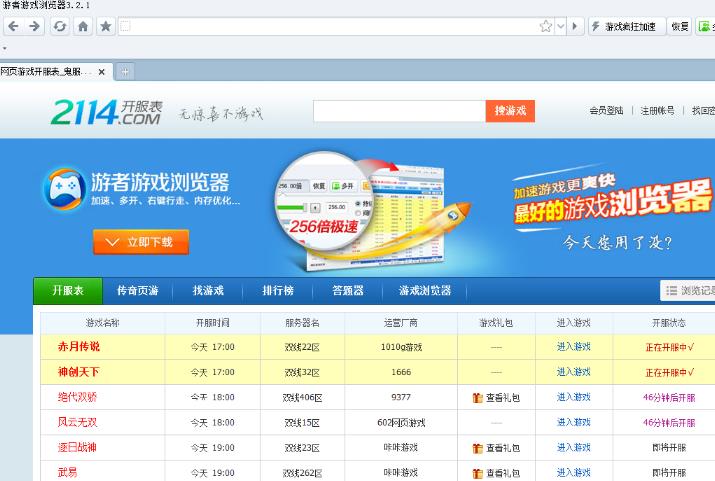This screenshot has width=715, height=481.
Task: Close the 网页游戏开服表 browser tab
Action: coord(102,72)
